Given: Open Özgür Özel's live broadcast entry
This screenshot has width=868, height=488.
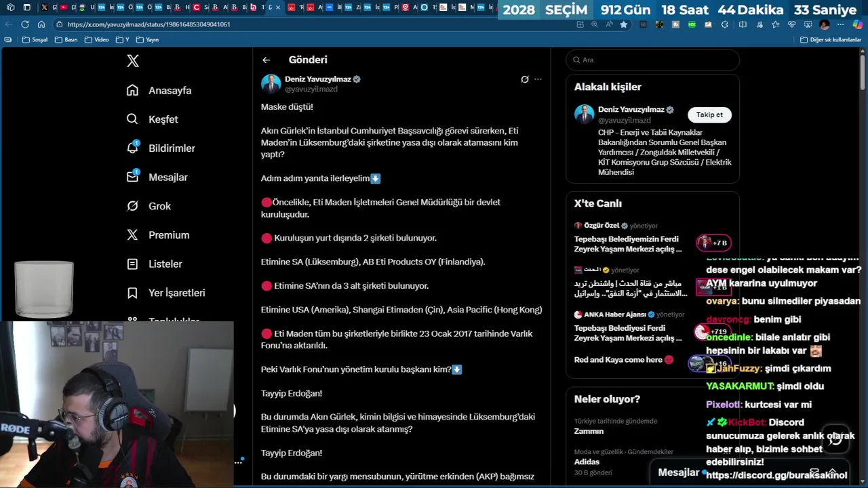Looking at the screenshot, I should (x=651, y=238).
